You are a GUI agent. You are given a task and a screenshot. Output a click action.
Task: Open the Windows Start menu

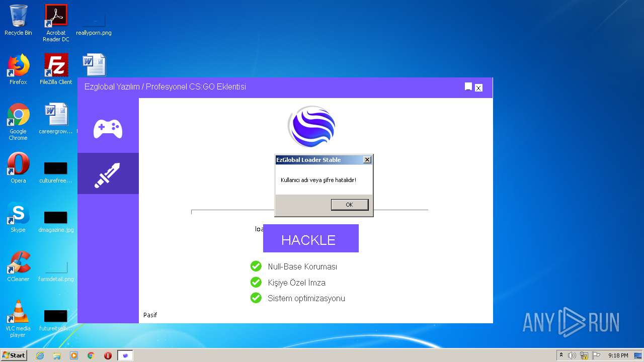coord(14,355)
